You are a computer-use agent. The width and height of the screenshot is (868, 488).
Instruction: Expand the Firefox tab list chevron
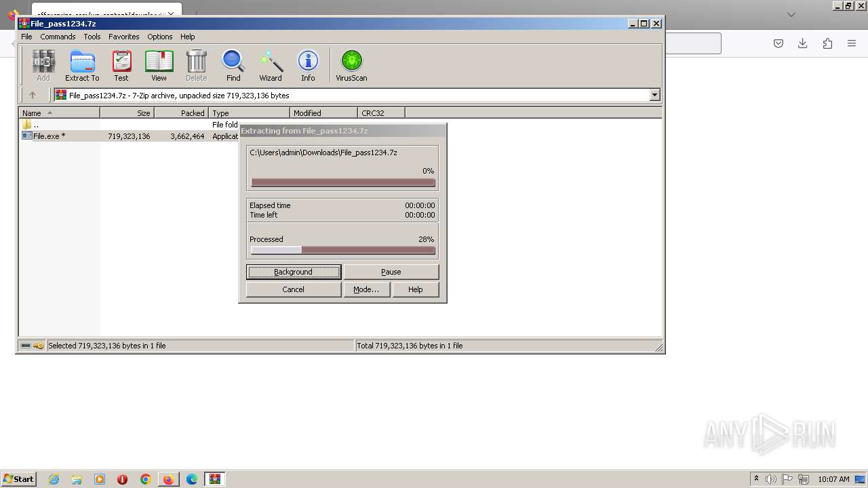(791, 14)
